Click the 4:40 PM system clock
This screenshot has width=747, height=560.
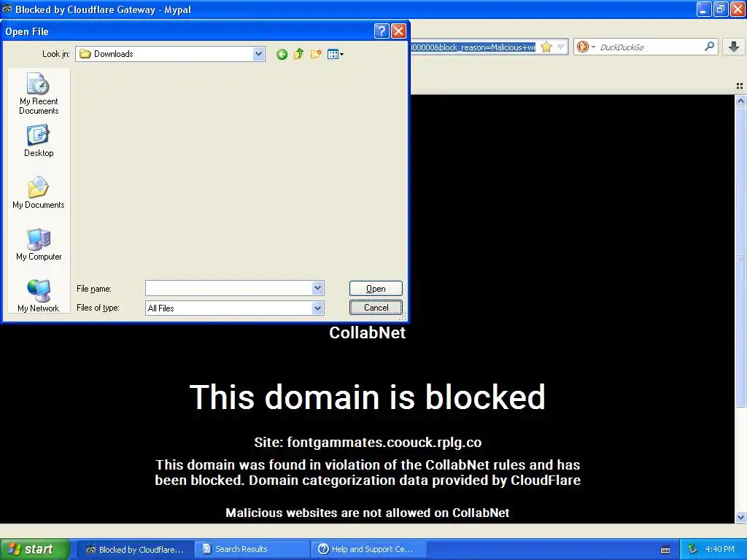720,549
